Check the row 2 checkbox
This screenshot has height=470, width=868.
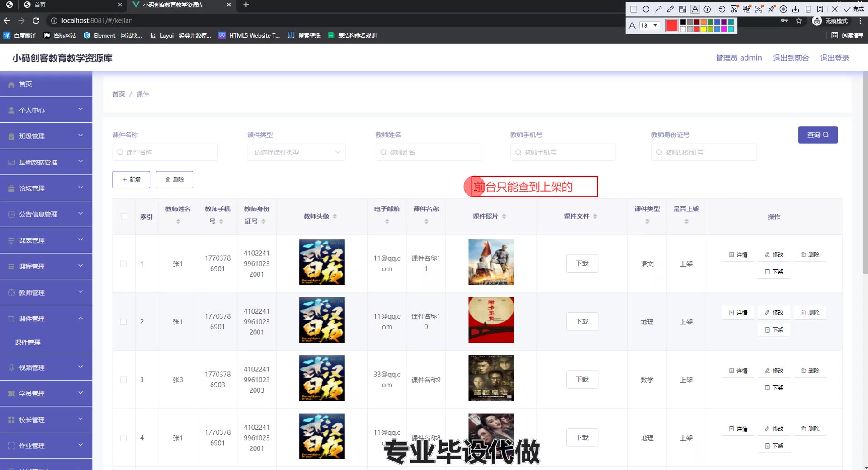point(123,322)
